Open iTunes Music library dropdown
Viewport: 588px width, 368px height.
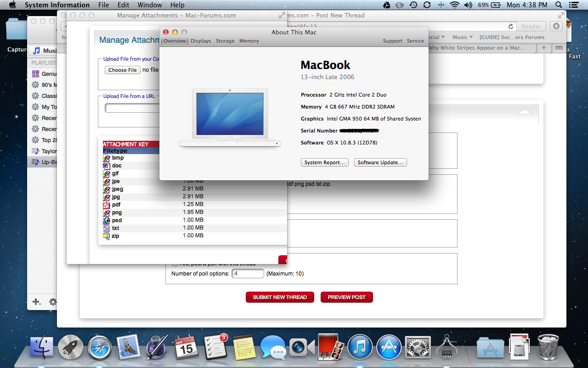click(44, 51)
